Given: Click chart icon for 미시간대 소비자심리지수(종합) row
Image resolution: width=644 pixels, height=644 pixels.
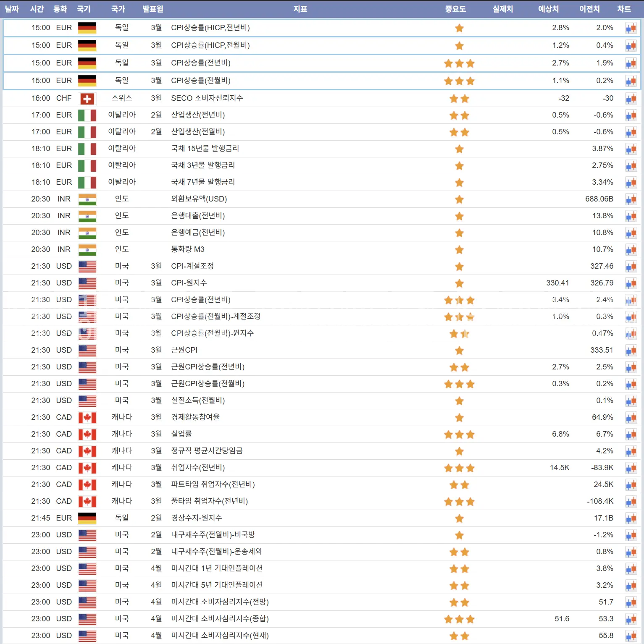Looking at the screenshot, I should pos(631,619).
